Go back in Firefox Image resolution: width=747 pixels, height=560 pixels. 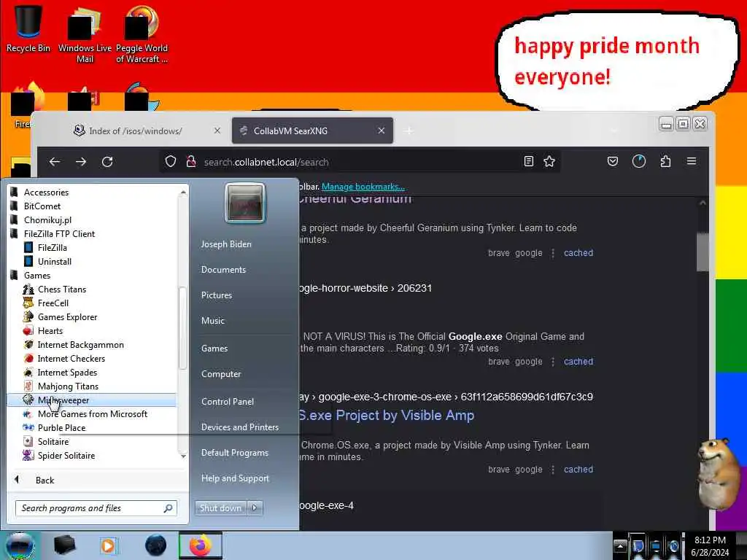55,162
